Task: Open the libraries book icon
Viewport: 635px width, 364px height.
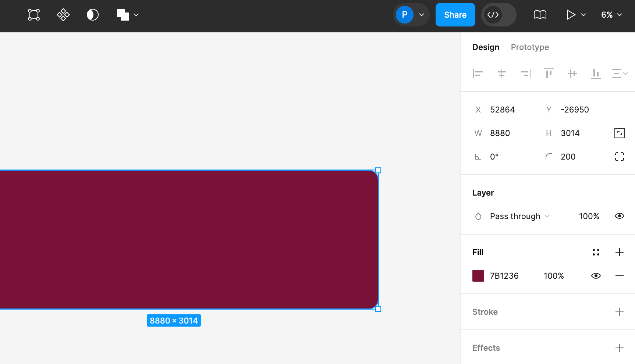Action: 540,15
